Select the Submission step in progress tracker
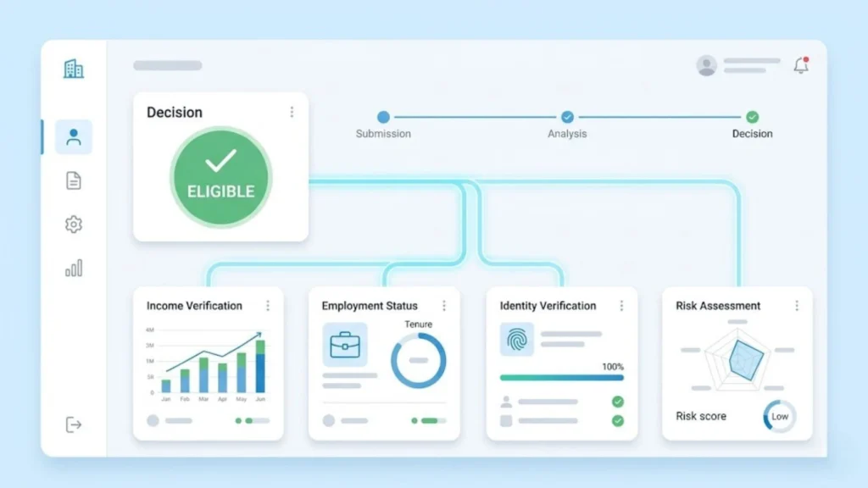 point(383,118)
